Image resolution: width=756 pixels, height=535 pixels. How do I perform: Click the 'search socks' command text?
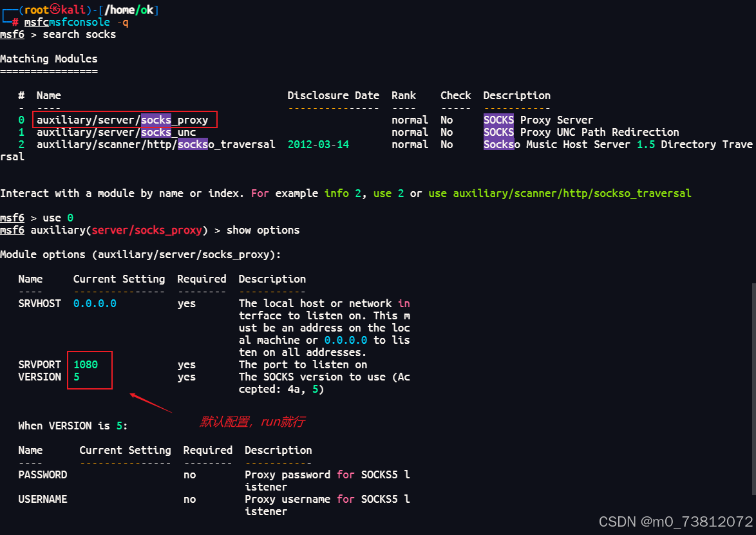80,35
